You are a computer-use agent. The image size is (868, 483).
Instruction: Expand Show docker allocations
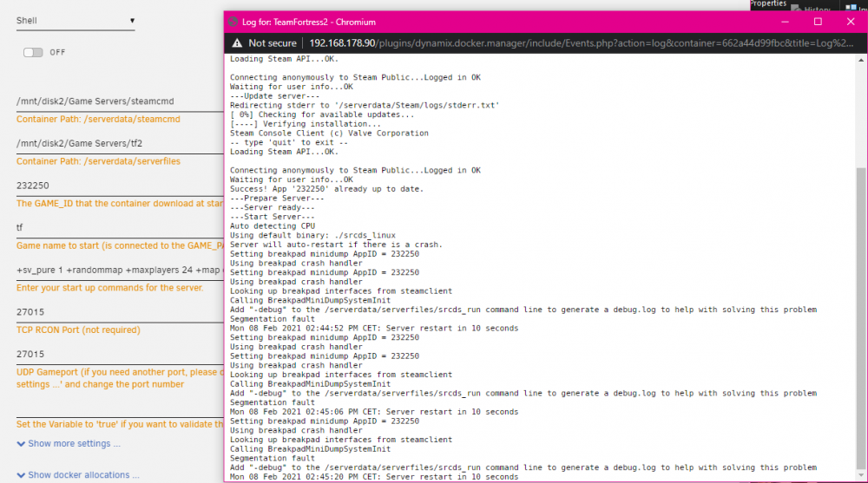(78, 475)
